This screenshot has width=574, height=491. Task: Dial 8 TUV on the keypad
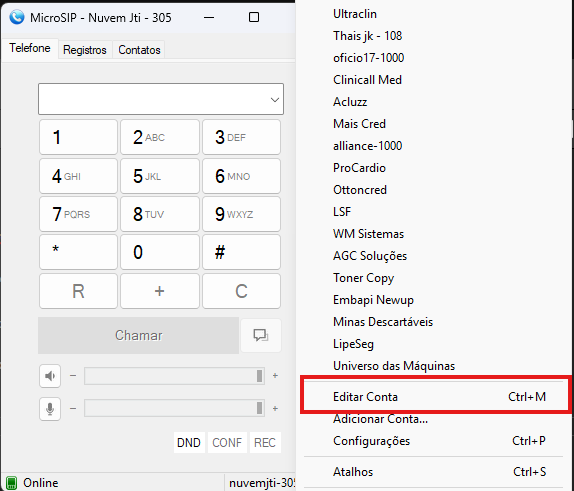tap(160, 214)
